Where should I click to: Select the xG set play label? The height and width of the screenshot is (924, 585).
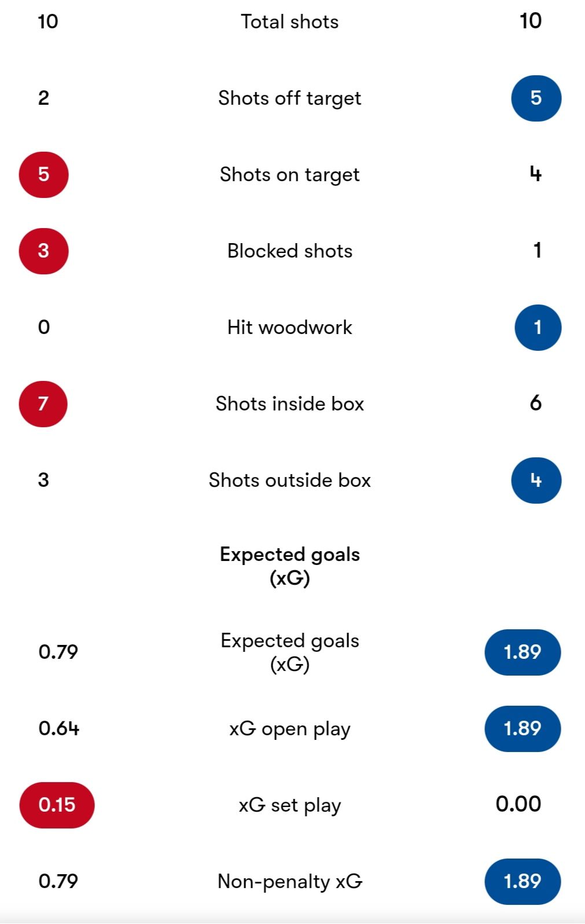290,805
